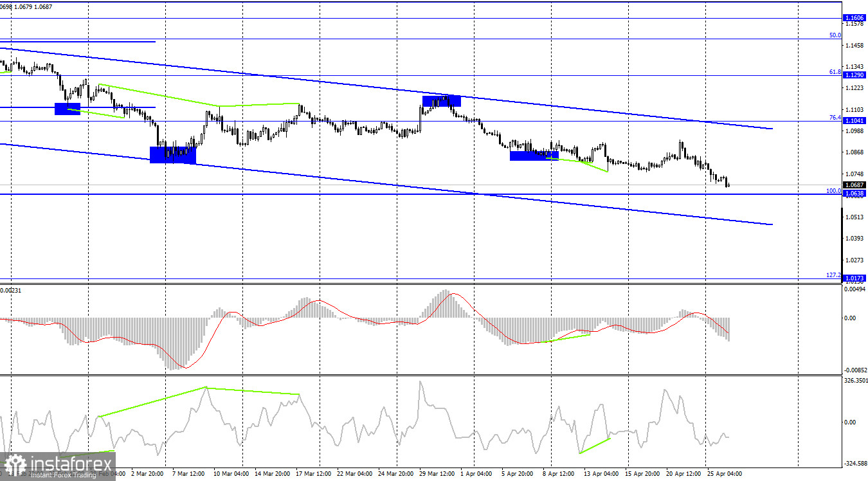The width and height of the screenshot is (868, 481).
Task: Click the 8 Apr 12:00 time label
Action: tap(558, 474)
